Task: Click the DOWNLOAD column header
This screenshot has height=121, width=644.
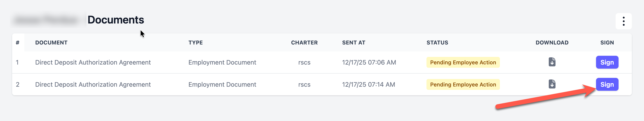Action: (x=552, y=43)
